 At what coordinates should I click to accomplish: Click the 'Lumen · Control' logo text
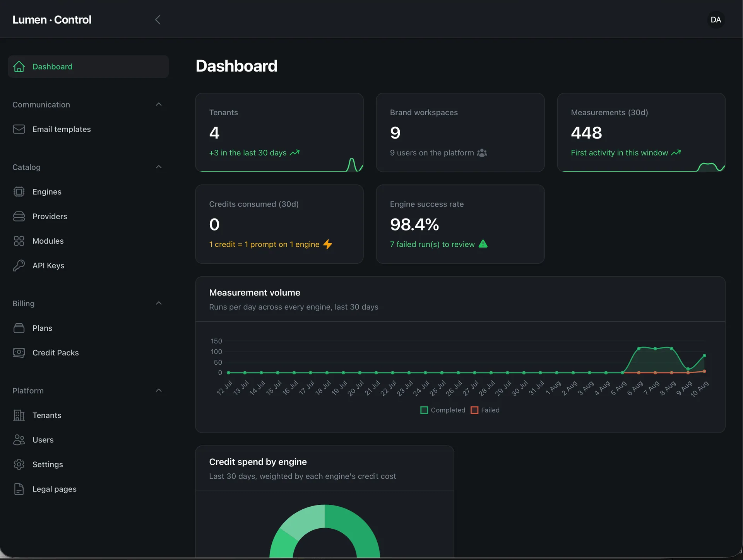pyautogui.click(x=52, y=20)
